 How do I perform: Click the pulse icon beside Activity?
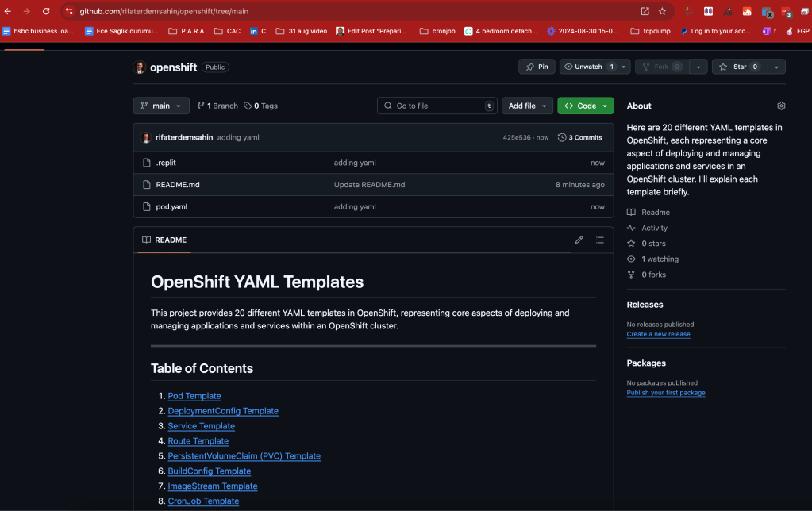pyautogui.click(x=631, y=228)
